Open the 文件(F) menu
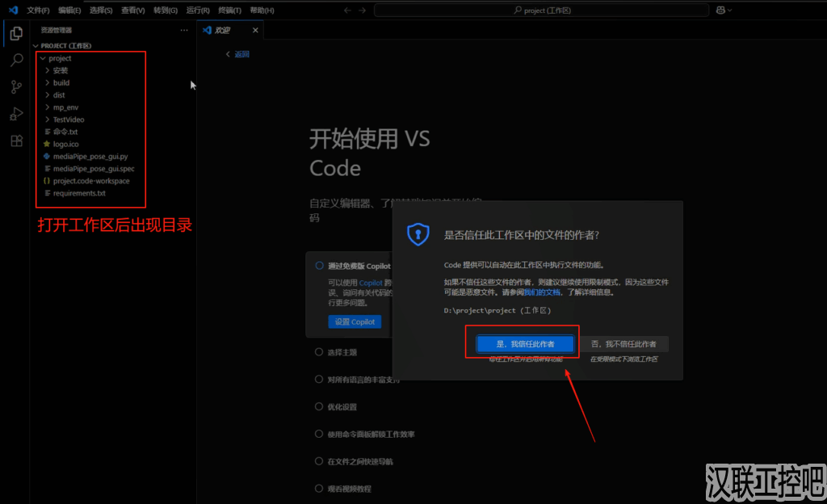This screenshot has width=827, height=504. 38,10
